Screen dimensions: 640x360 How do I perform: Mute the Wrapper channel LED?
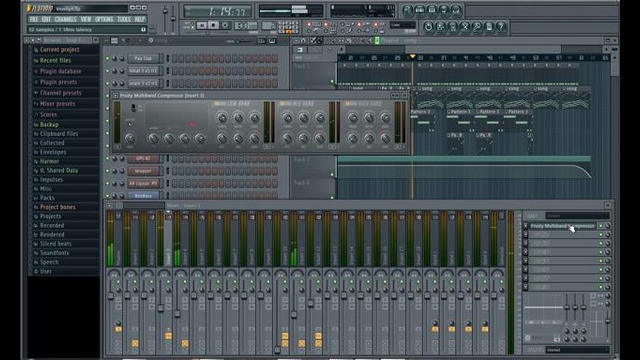[x=108, y=171]
